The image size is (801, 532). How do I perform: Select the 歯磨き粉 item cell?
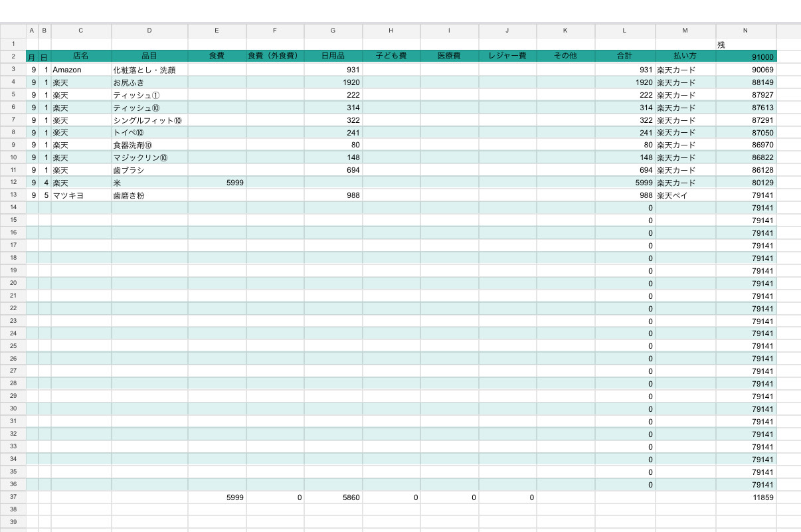point(149,195)
